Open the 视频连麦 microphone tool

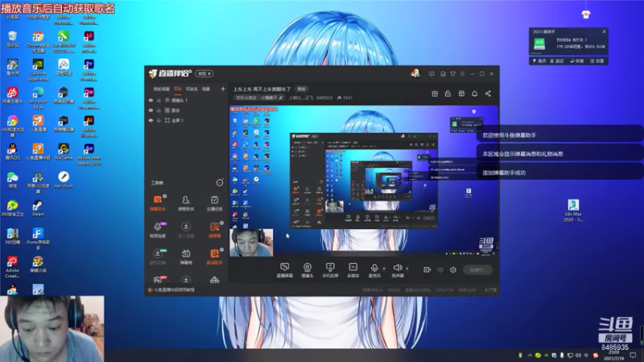[157, 230]
